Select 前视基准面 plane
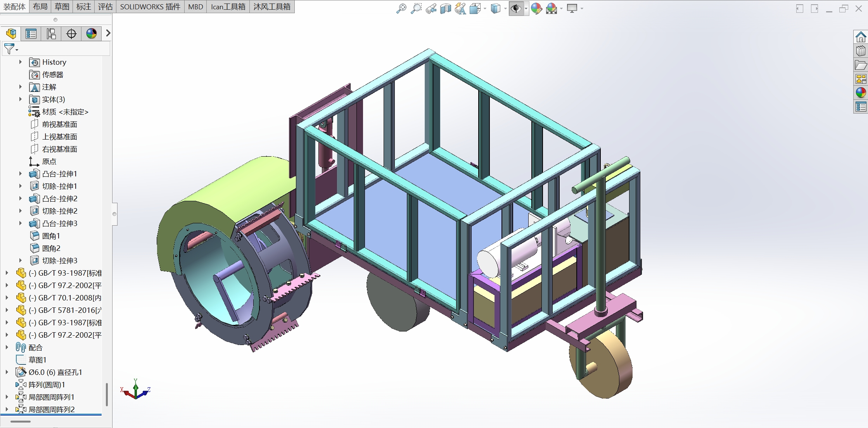This screenshot has height=428, width=868. 59,124
